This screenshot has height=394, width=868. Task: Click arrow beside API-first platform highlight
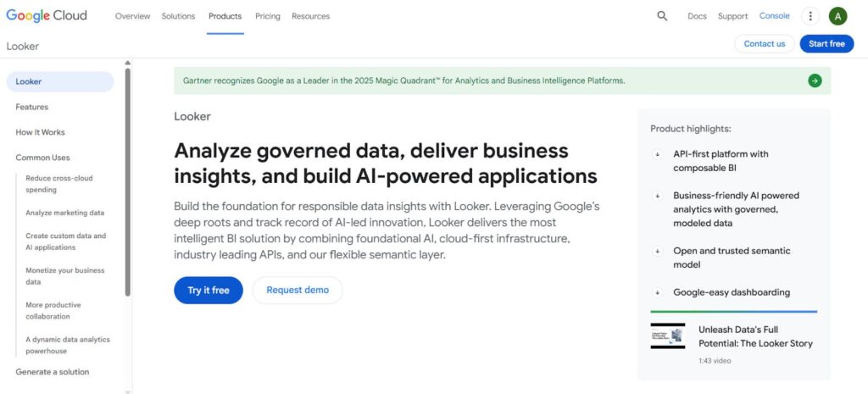[658, 154]
